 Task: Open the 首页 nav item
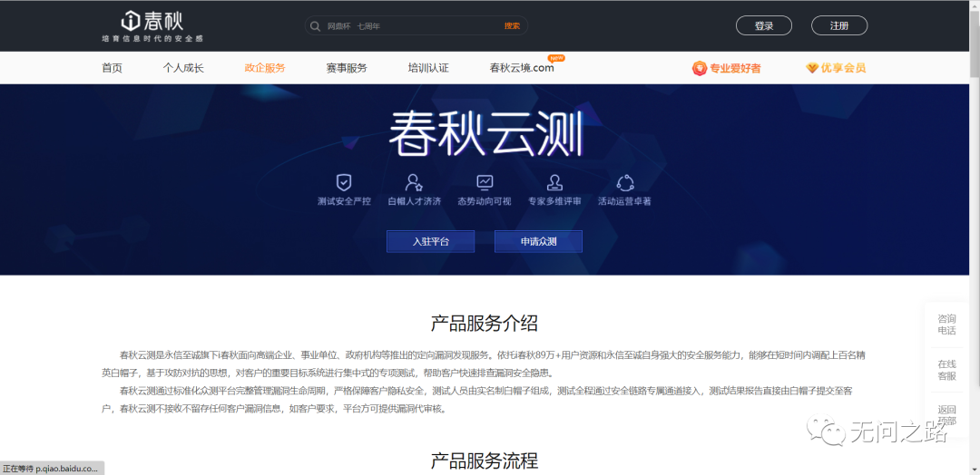[x=112, y=68]
